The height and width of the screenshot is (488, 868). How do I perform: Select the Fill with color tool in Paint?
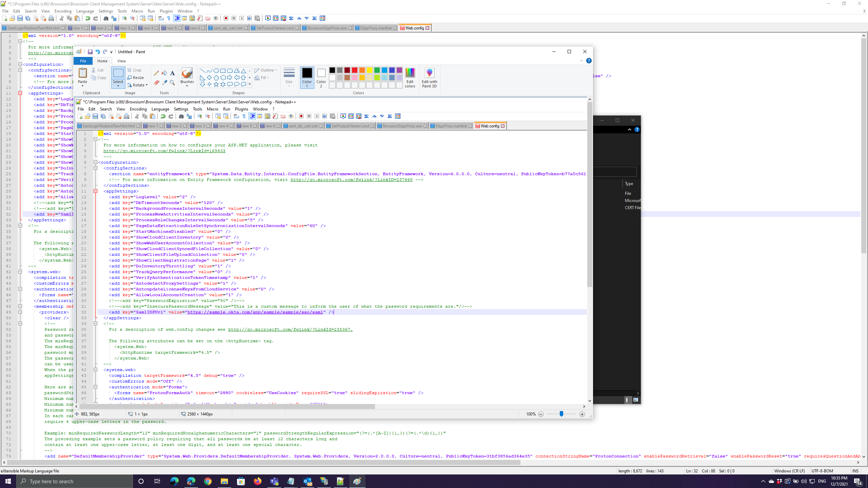(164, 73)
